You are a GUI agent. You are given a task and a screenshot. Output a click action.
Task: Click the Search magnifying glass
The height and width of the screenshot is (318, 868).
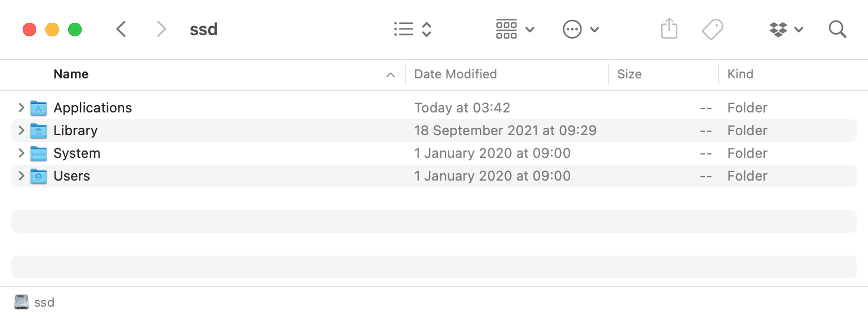(837, 29)
